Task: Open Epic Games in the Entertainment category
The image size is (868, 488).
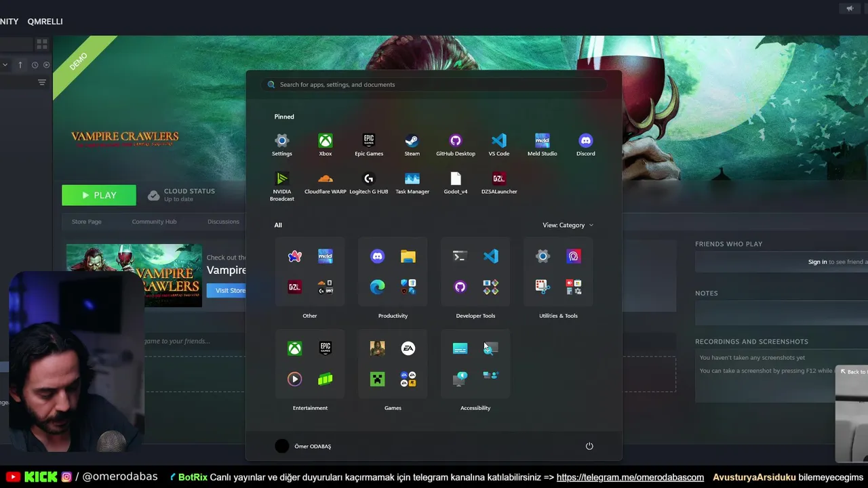Action: 325,348
